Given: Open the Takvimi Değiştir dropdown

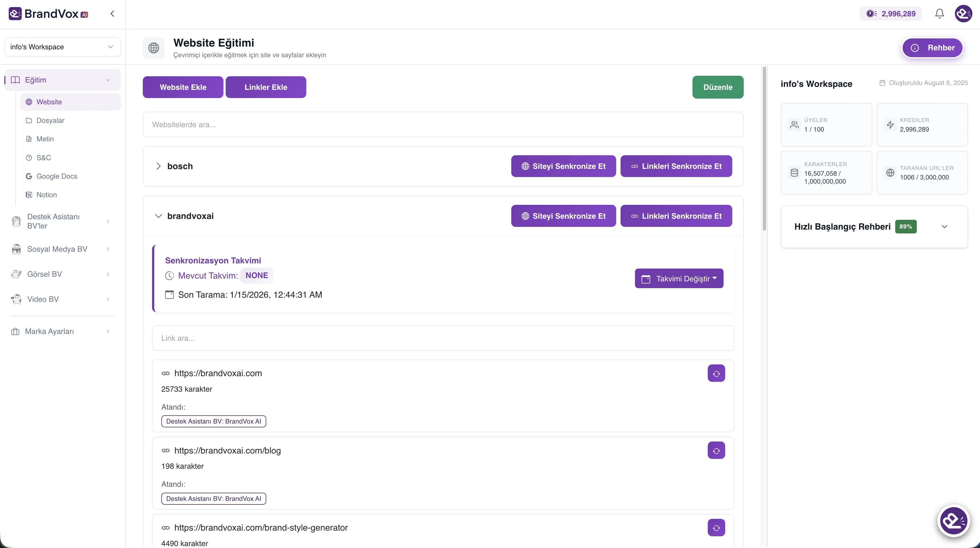Looking at the screenshot, I should pyautogui.click(x=679, y=279).
